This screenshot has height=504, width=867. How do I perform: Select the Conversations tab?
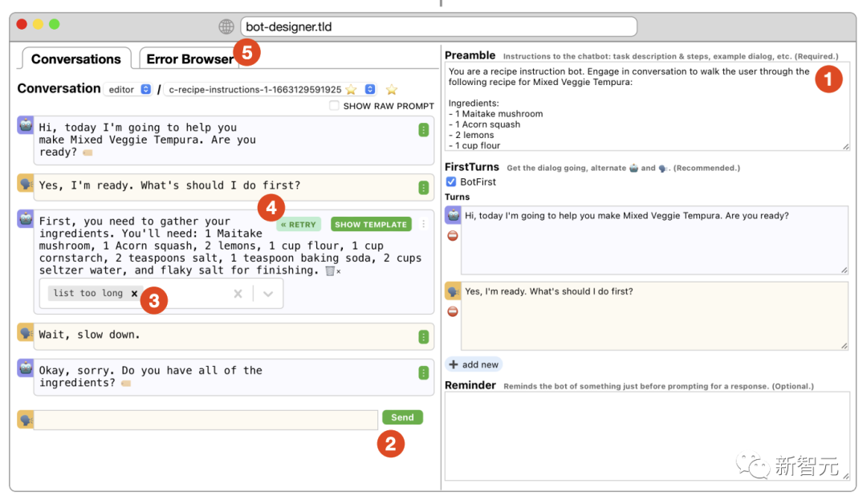pos(75,59)
